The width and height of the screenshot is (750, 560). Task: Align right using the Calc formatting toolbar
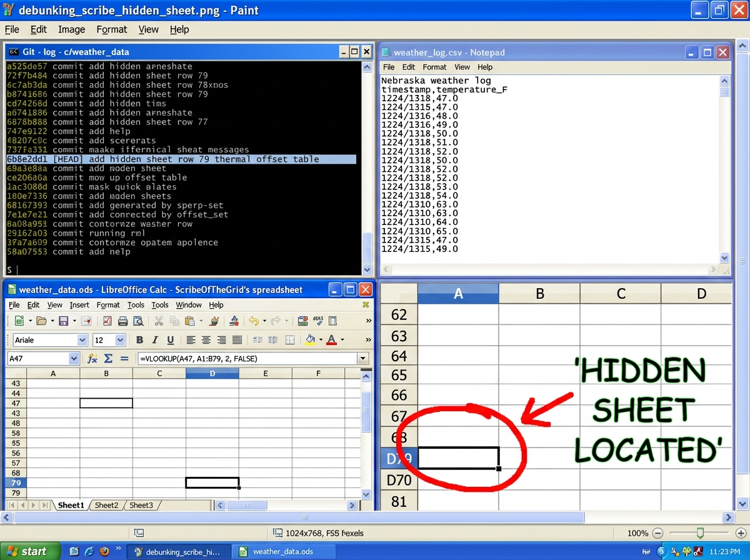tap(221, 340)
